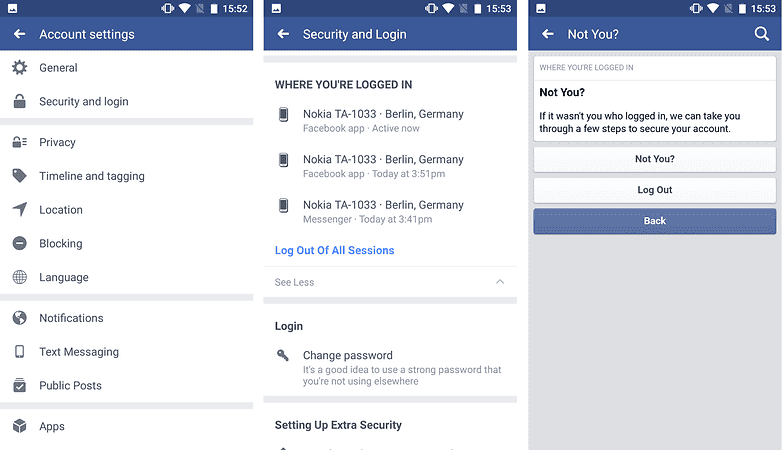The width and height of the screenshot is (782, 450).
Task: Go back from Security and Login screen
Action: tap(283, 34)
